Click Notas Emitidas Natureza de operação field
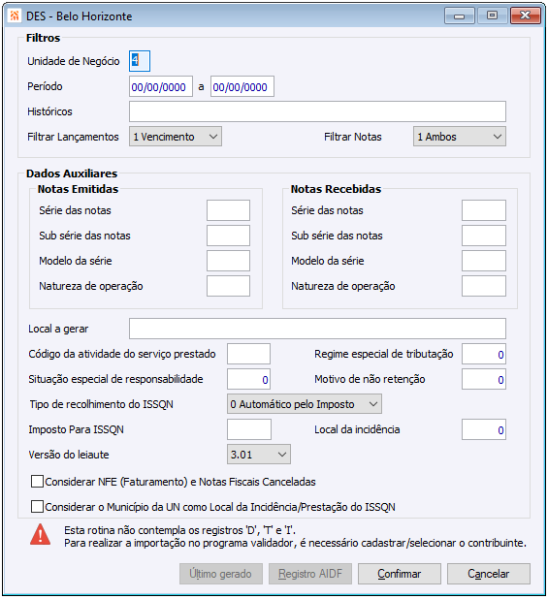Viewport: 548px width, 599px height. pos(228,286)
